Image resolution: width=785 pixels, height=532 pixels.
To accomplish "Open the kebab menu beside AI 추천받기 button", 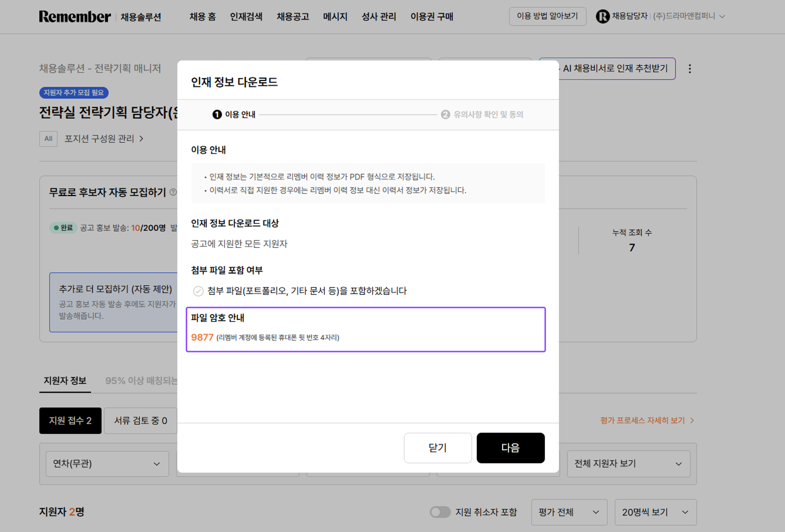I will 690,69.
